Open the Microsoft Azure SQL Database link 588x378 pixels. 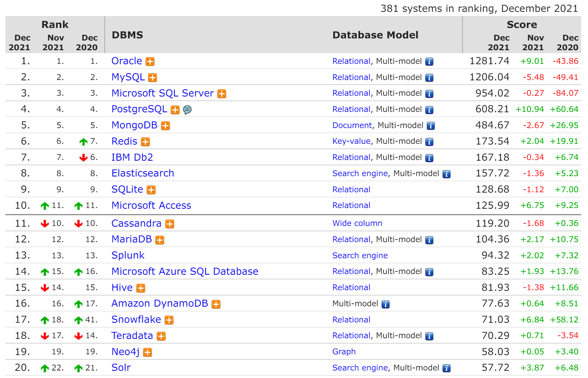click(185, 271)
